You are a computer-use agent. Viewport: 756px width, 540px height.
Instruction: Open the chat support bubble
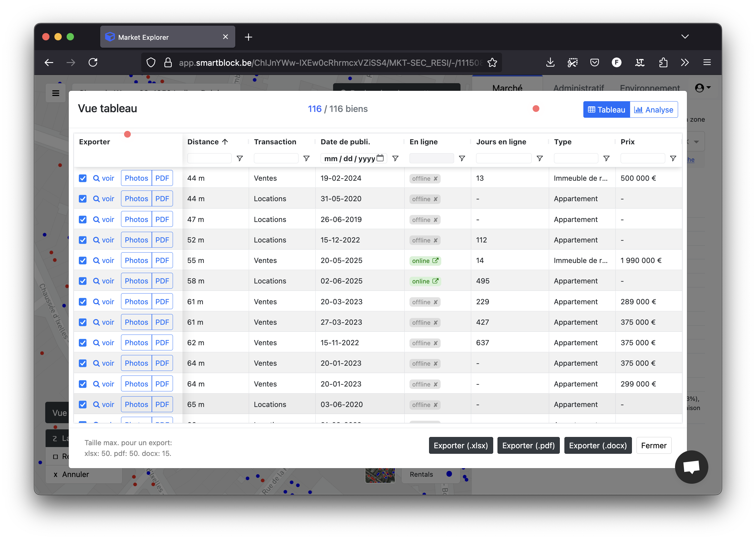[x=691, y=467]
